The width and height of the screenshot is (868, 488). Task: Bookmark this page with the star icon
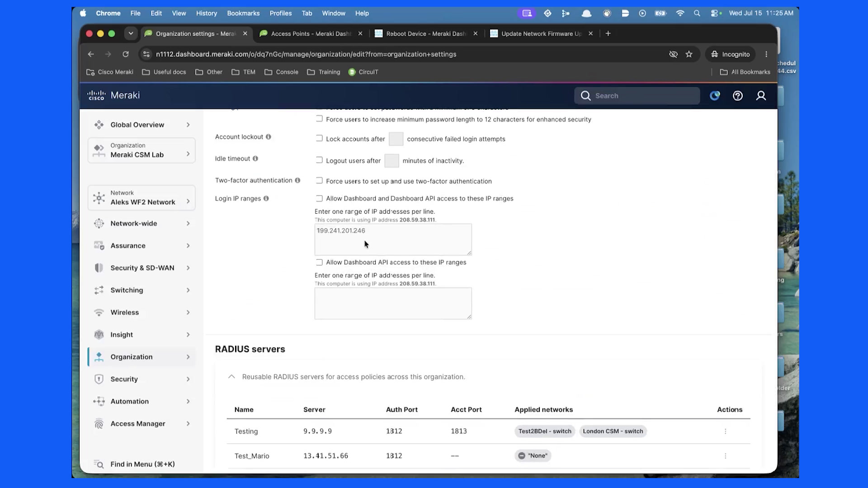pos(689,54)
